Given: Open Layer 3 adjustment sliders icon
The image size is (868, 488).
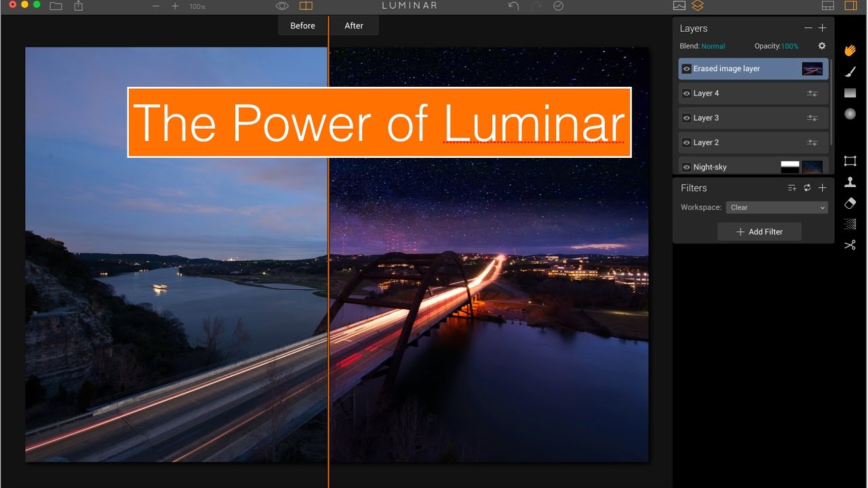Looking at the screenshot, I should click(812, 118).
